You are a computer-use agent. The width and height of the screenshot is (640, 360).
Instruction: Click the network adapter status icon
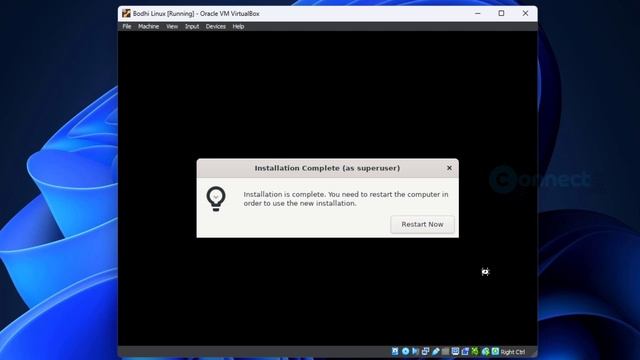click(x=425, y=351)
